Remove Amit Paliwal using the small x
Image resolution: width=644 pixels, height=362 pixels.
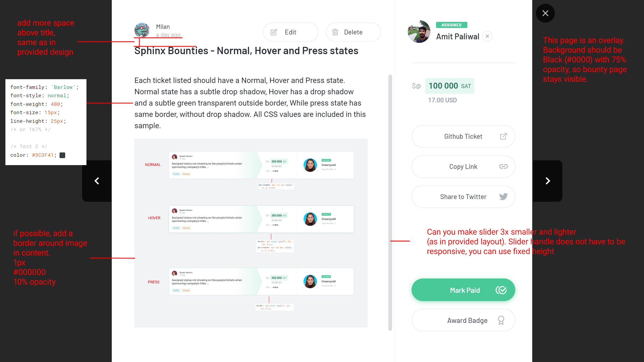(487, 36)
